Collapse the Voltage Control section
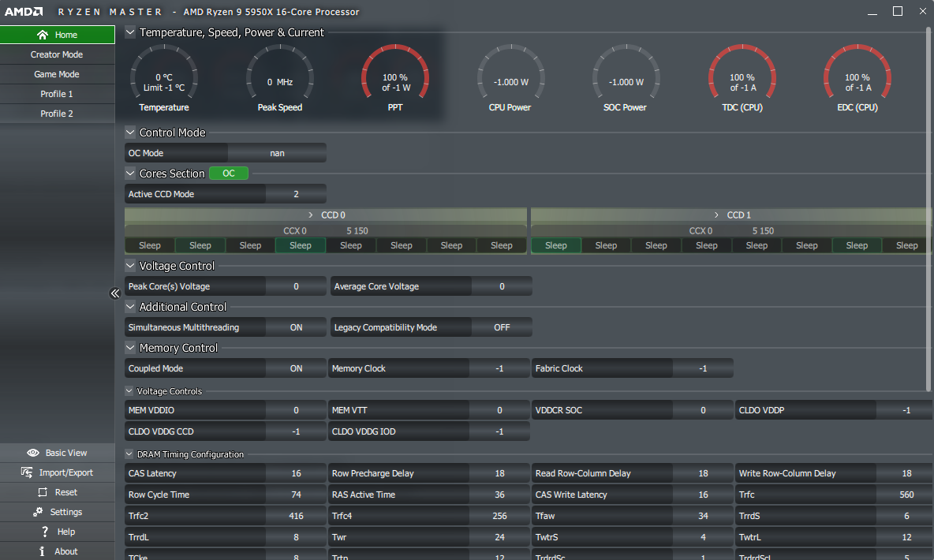Image resolution: width=934 pixels, height=560 pixels. [130, 266]
